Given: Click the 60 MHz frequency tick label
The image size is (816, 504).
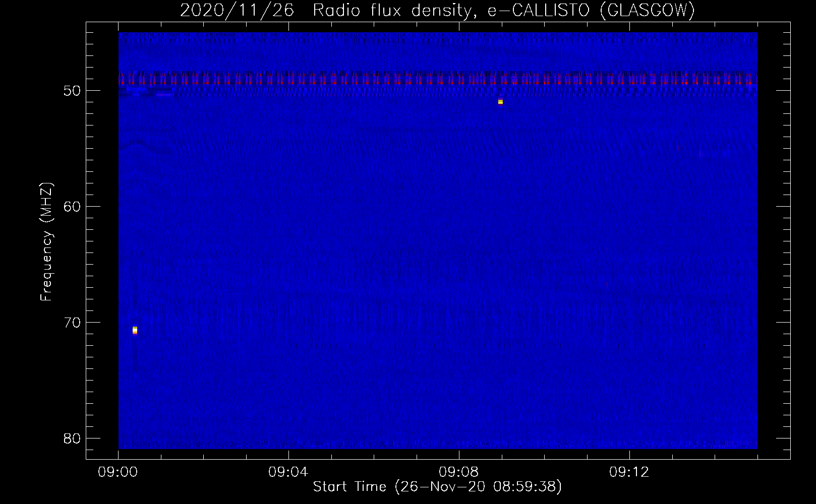Looking at the screenshot, I should (x=72, y=207).
